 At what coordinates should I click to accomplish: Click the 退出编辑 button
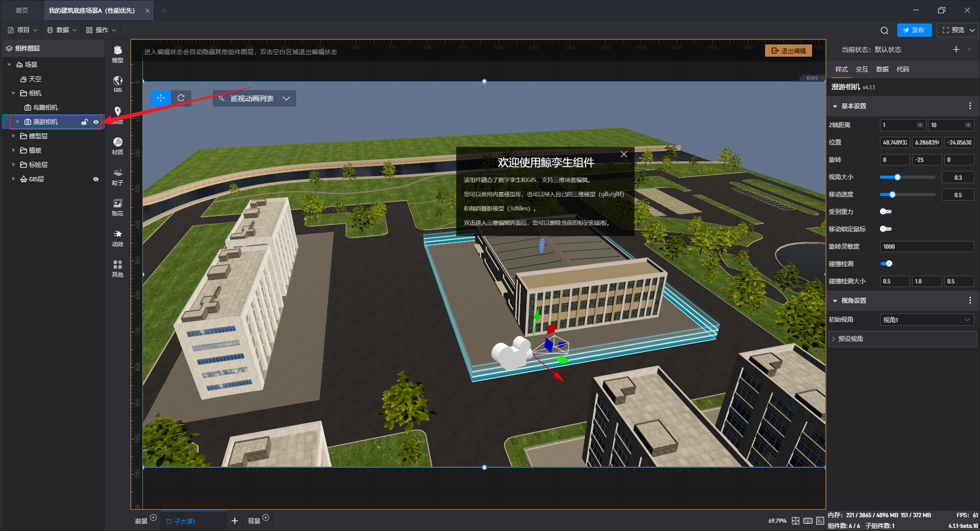(x=789, y=51)
